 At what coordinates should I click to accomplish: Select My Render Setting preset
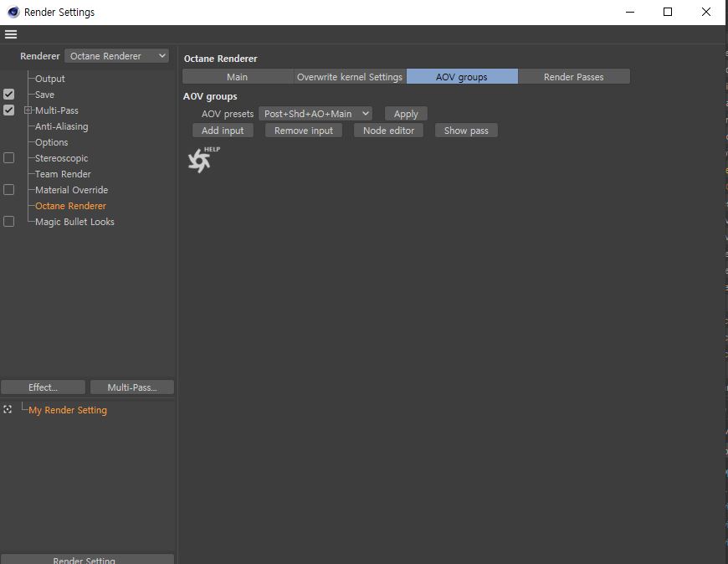pos(68,410)
